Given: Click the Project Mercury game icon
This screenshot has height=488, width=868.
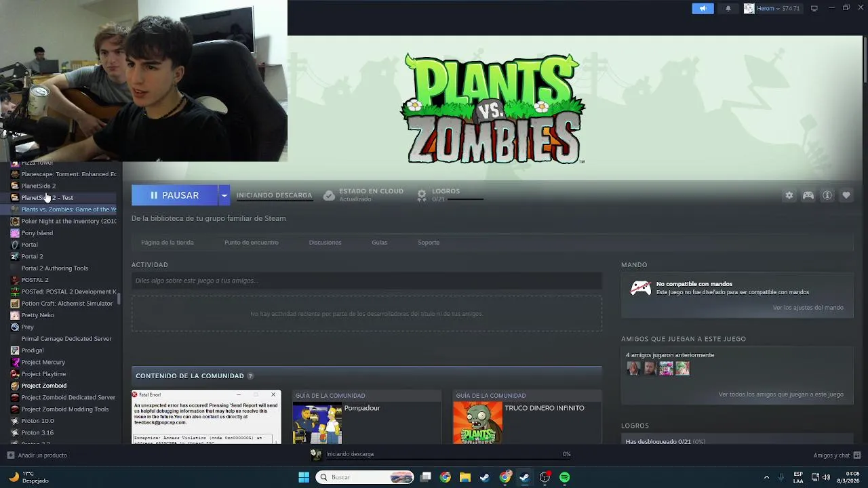Looking at the screenshot, I should (15, 362).
